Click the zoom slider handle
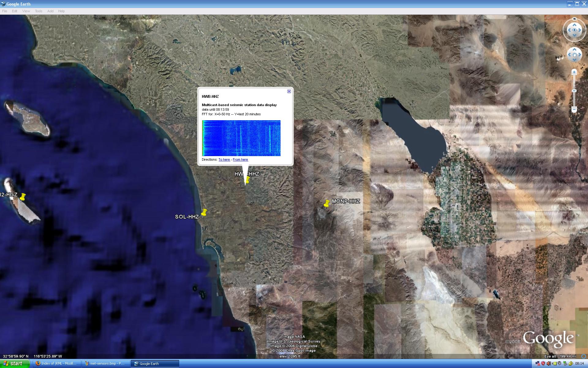This screenshot has height=368, width=588. click(x=574, y=91)
